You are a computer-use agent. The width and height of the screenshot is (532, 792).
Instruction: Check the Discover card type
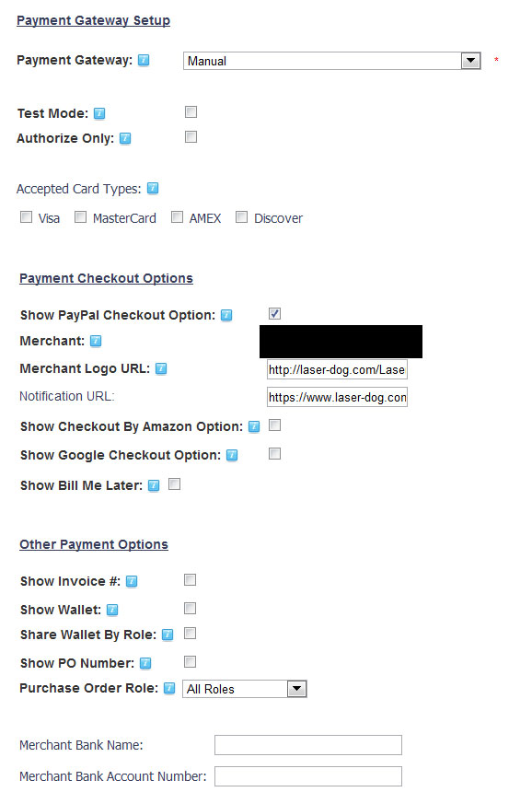tap(242, 217)
